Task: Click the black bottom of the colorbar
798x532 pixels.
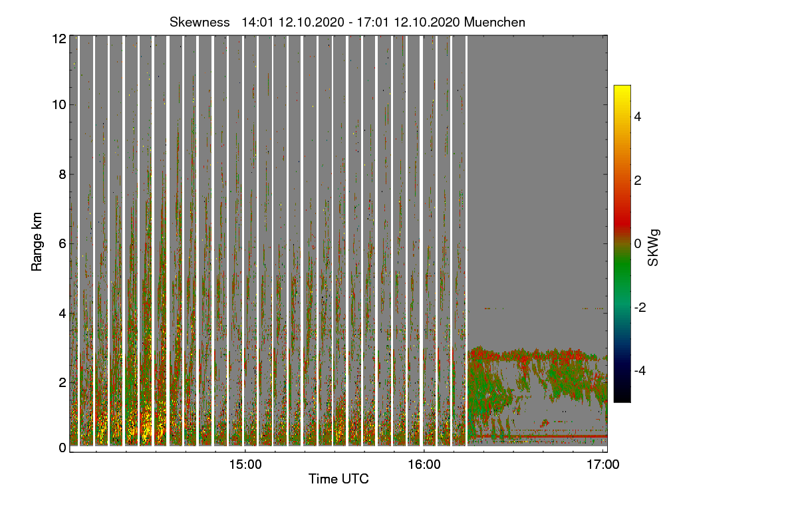Action: 622,394
